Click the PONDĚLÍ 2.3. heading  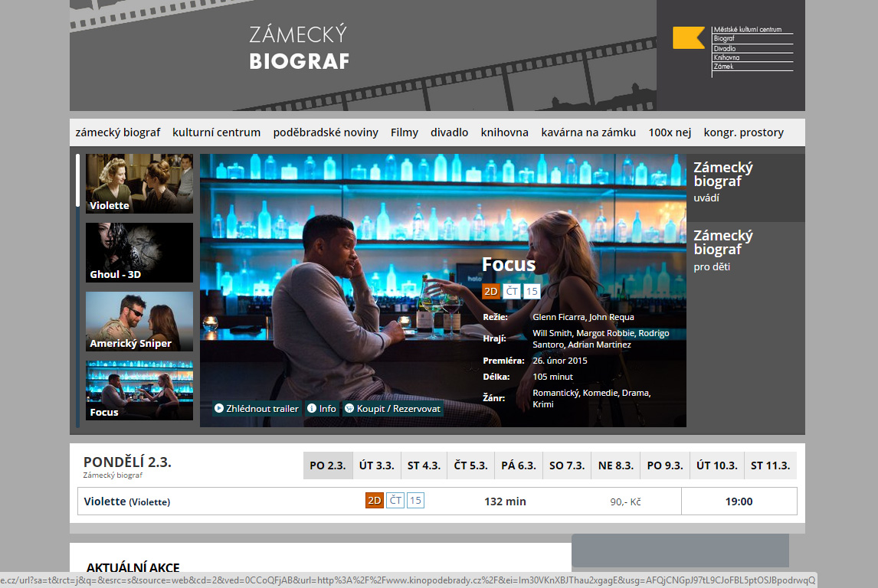127,462
